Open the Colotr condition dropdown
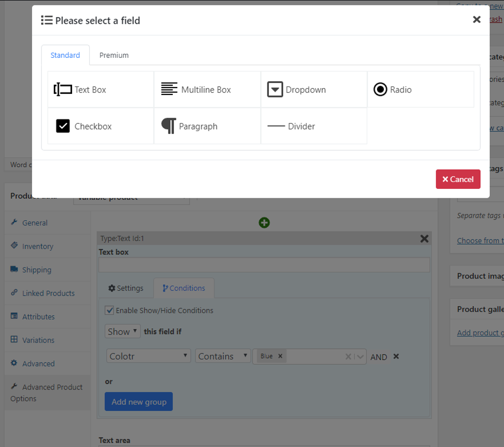The width and height of the screenshot is (504, 447). tap(148, 356)
